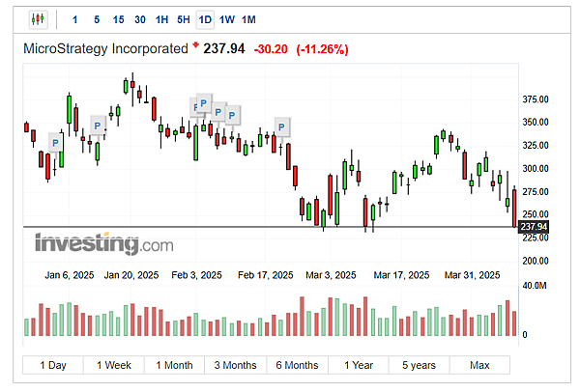The image size is (580, 392).
Task: Set chart range to 3 Months
Action: click(235, 365)
